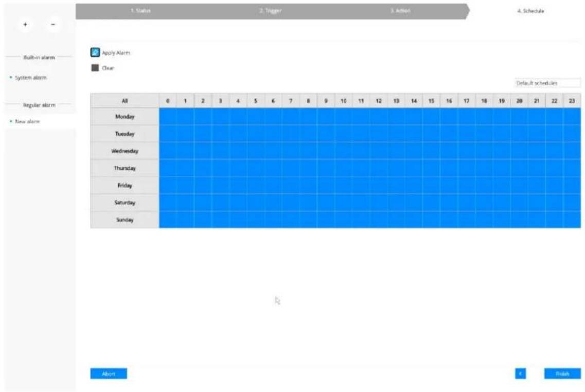Select the Thursday row header

[x=125, y=168]
